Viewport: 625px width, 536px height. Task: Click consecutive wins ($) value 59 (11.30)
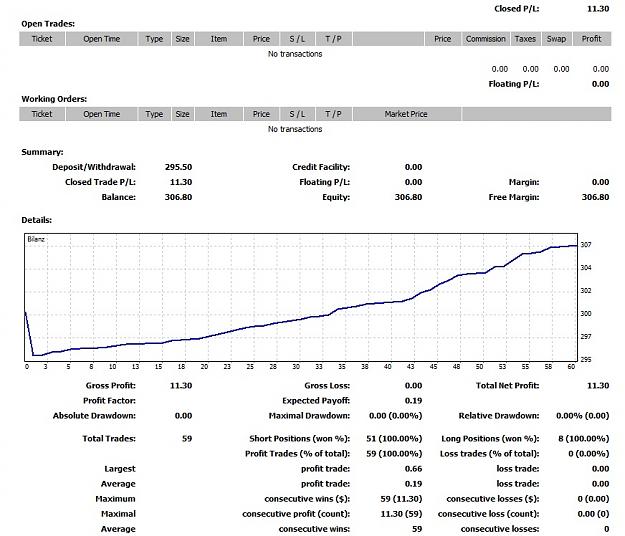coord(401,499)
